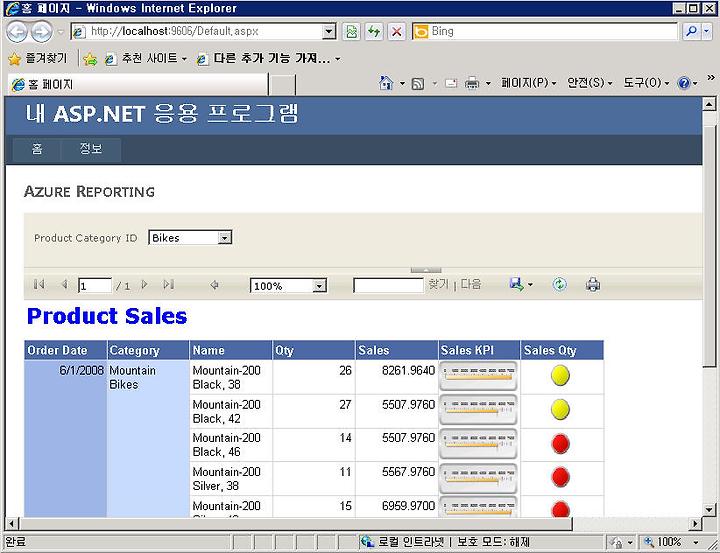Open the 도구(O) menu

[646, 83]
